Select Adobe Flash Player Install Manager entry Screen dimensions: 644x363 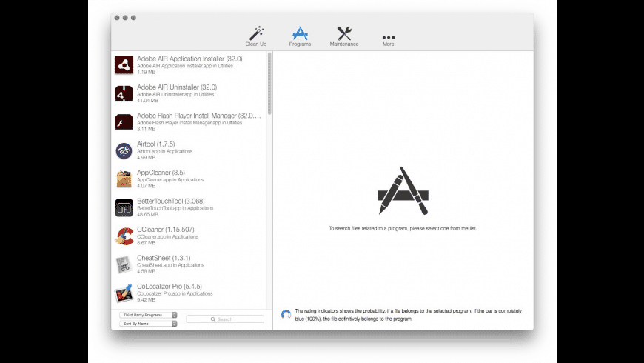(x=189, y=121)
